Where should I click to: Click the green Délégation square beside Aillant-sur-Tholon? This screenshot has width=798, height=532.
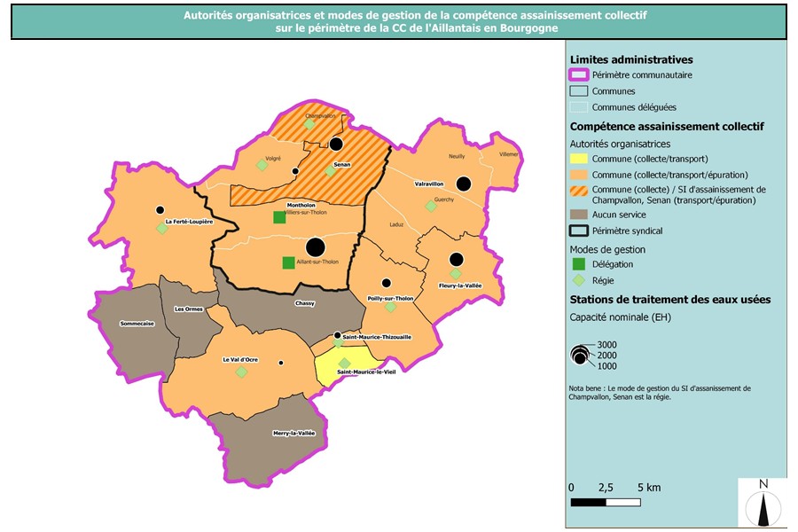[x=288, y=262]
